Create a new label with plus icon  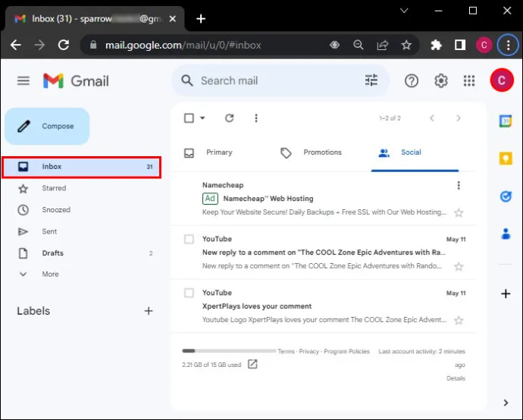[149, 311]
